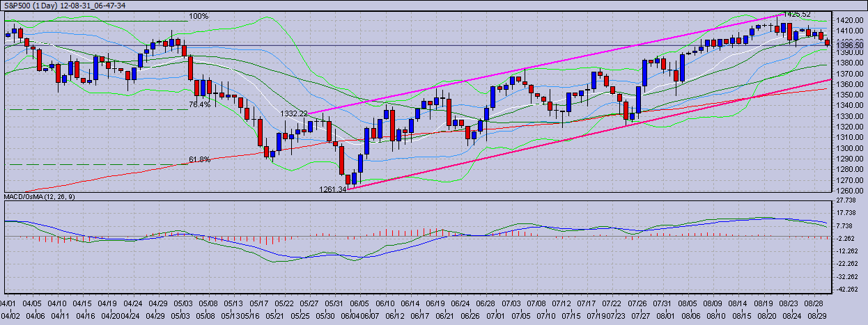Viewport: 868px width, 325px height.
Task: Select the 1425.52 high price label
Action: tap(797, 14)
